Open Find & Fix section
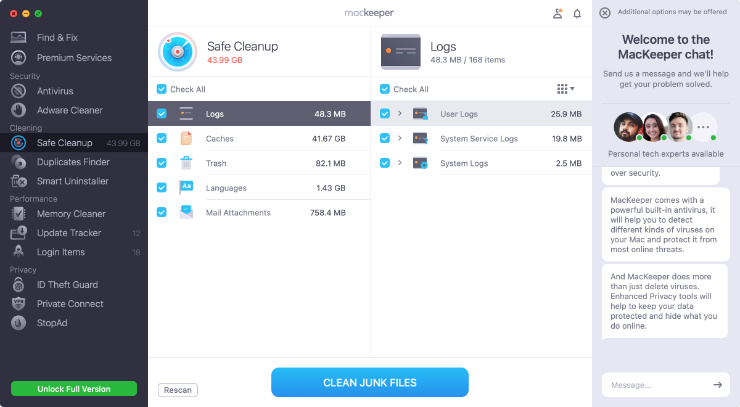Screen dimensions: 740x407 click(57, 37)
